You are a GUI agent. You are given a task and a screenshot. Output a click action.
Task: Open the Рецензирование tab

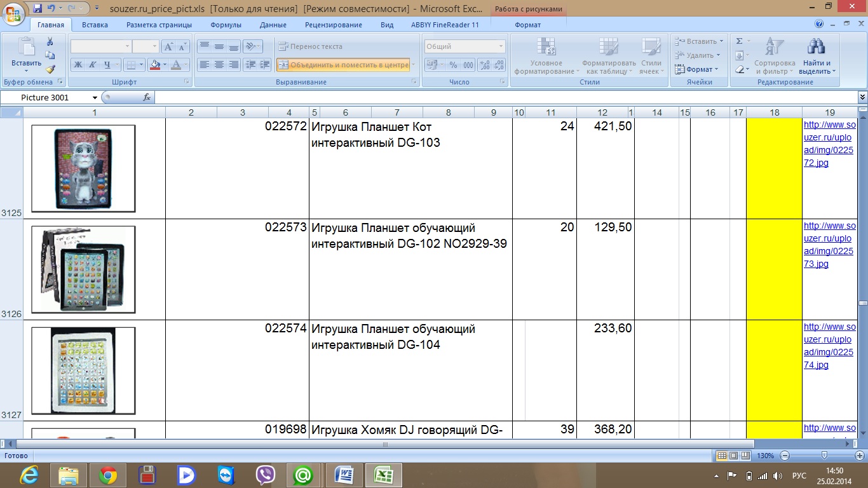334,25
